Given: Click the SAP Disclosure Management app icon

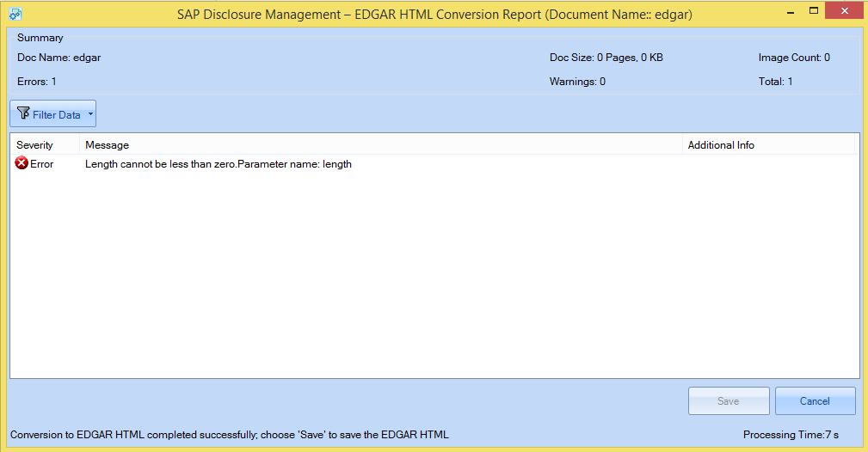Looking at the screenshot, I should (x=15, y=15).
